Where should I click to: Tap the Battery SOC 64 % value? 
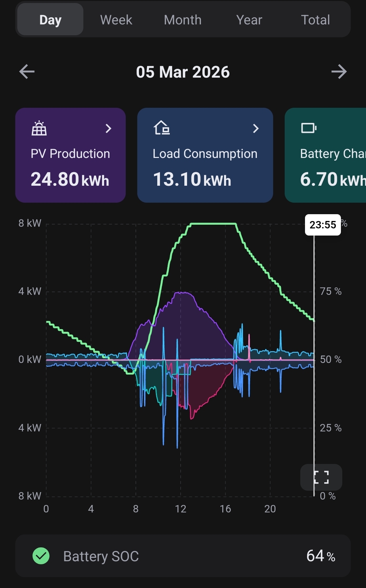tap(320, 556)
